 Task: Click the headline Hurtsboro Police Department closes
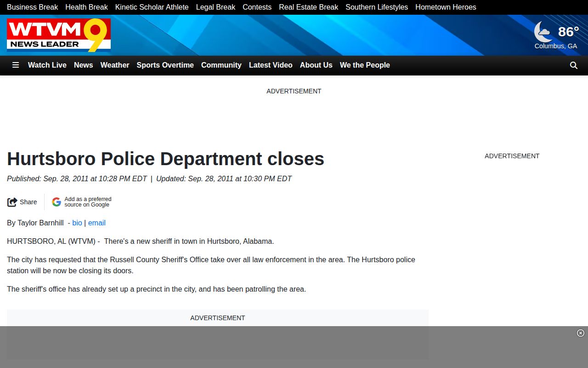coord(165,159)
